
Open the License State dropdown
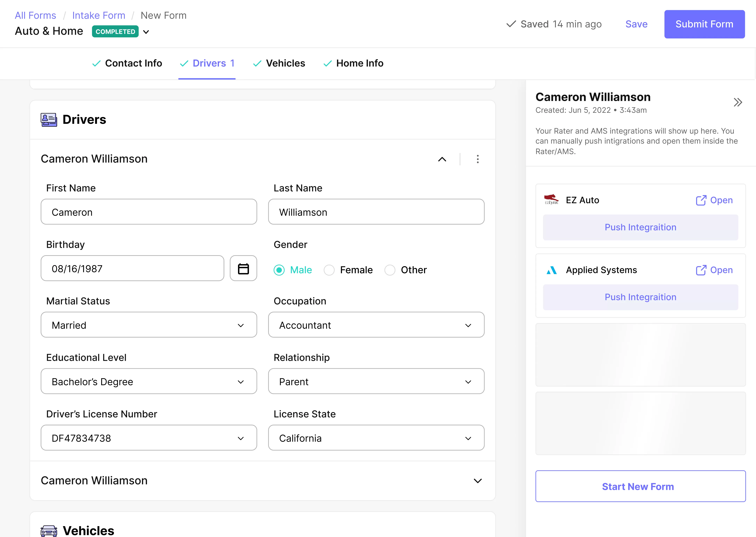376,438
